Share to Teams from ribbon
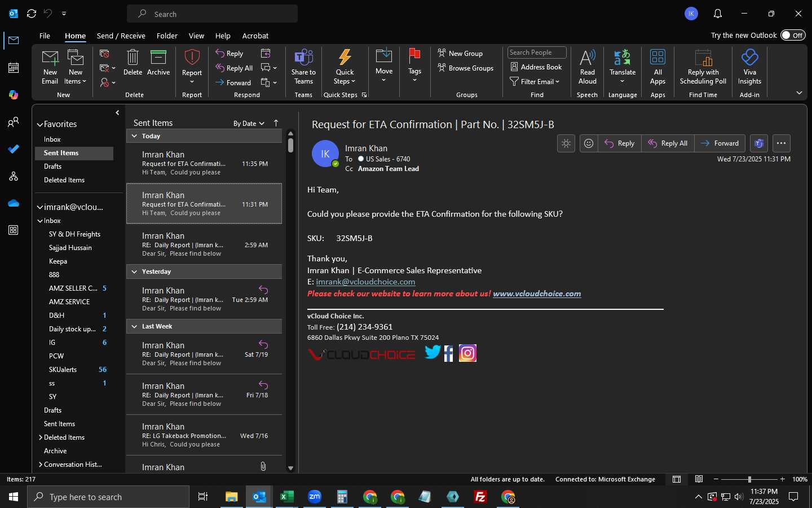This screenshot has height=508, width=812. pyautogui.click(x=303, y=67)
